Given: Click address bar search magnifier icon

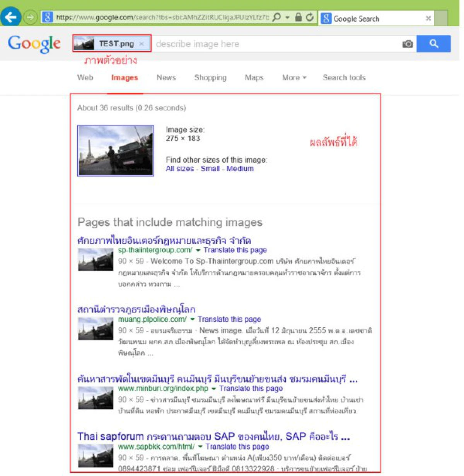Looking at the screenshot, I should (x=277, y=17).
